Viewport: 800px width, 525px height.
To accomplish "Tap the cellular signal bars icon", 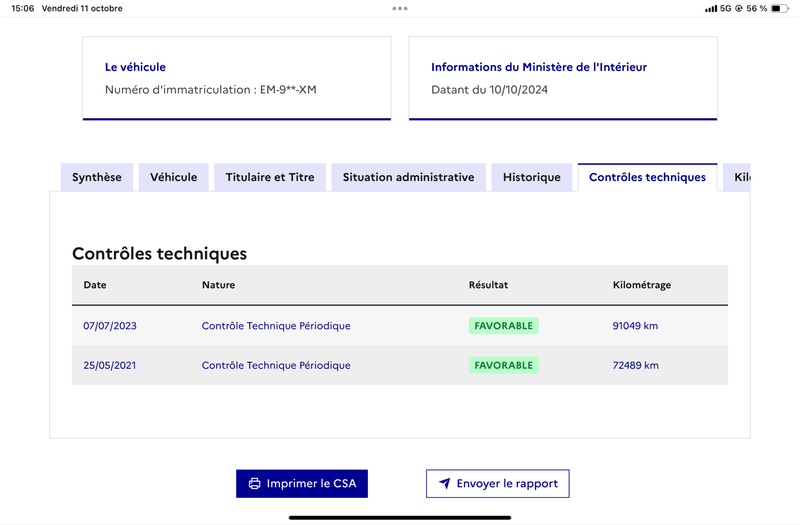I will pos(711,9).
